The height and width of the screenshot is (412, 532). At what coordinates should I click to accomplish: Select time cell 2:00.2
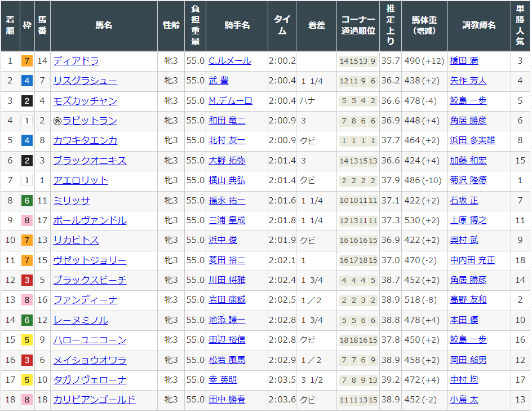coord(282,61)
